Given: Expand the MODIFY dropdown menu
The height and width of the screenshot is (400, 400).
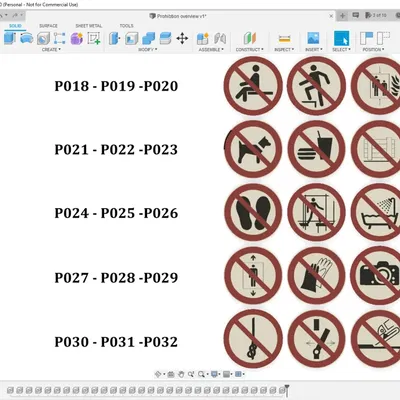Looking at the screenshot, I should [x=148, y=50].
